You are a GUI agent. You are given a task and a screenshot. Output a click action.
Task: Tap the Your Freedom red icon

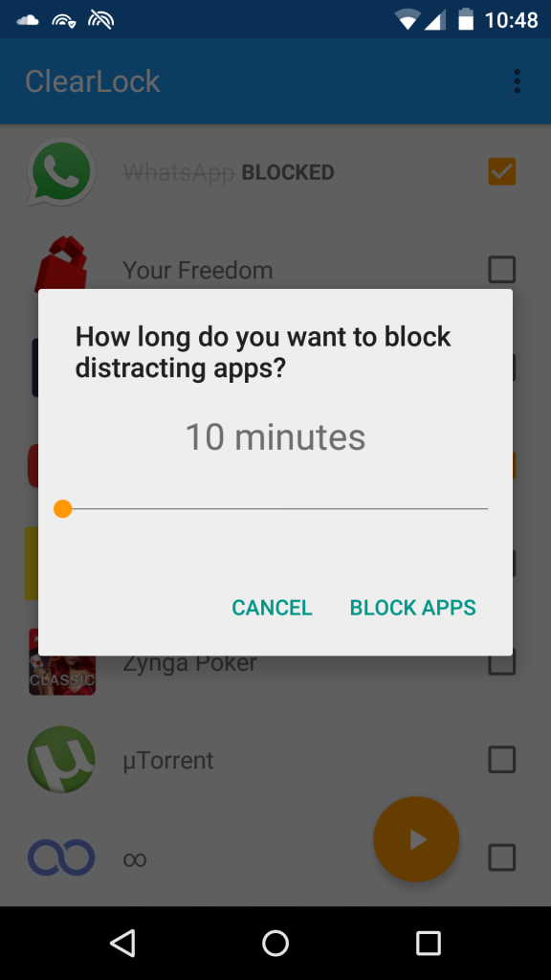pos(61,262)
